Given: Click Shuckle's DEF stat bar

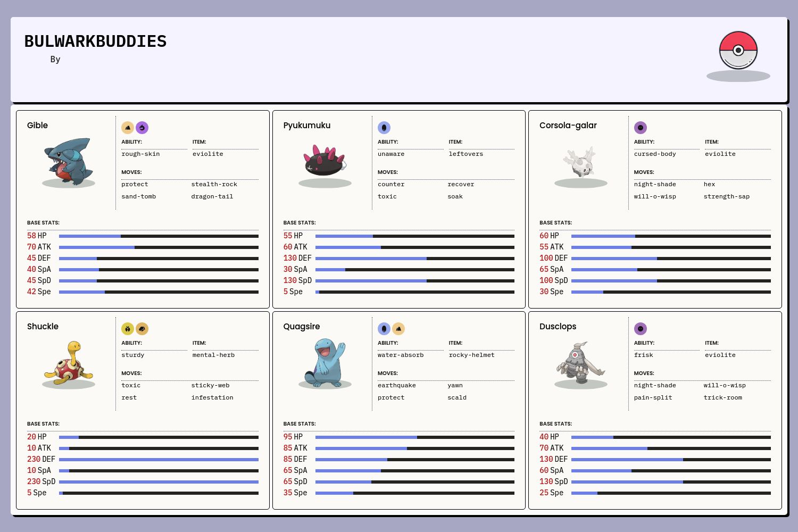Looking at the screenshot, I should click(159, 460).
